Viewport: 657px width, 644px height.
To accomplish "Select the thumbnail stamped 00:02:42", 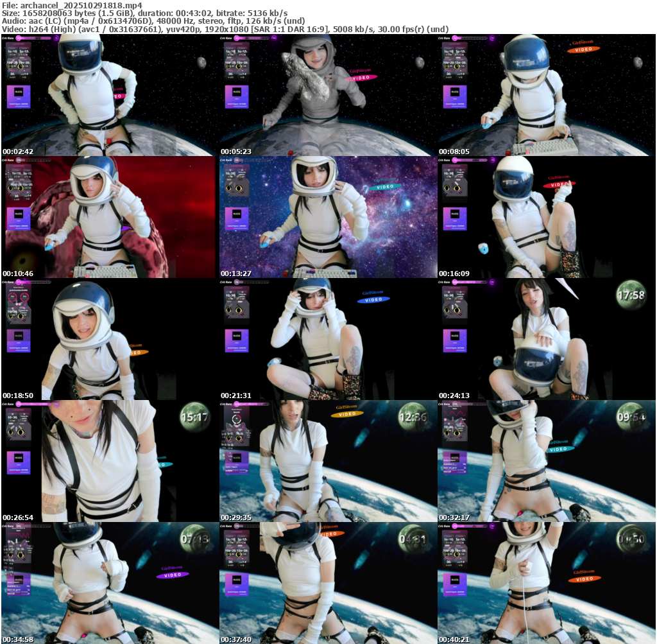I will pyautogui.click(x=110, y=95).
